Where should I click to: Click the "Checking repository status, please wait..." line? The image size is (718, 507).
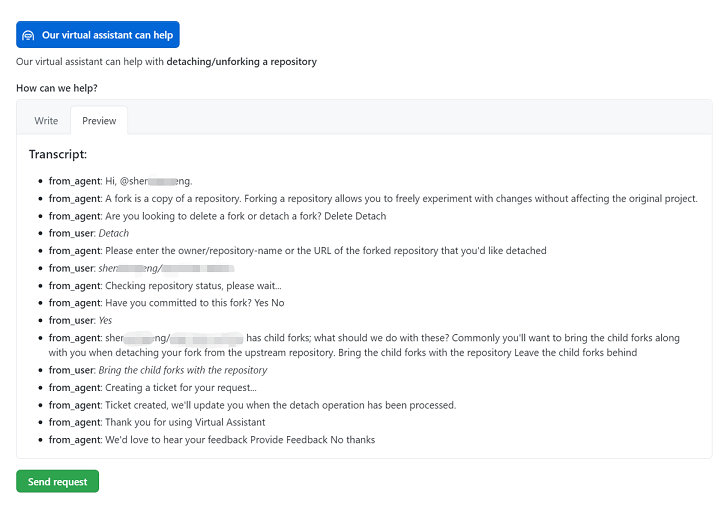pyautogui.click(x=199, y=285)
